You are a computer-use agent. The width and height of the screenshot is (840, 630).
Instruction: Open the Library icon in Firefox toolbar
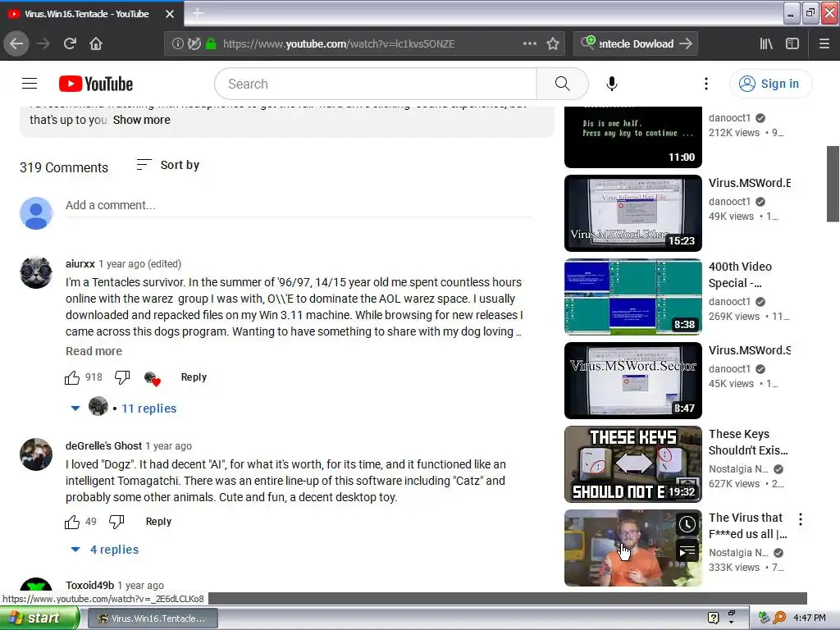(x=766, y=44)
